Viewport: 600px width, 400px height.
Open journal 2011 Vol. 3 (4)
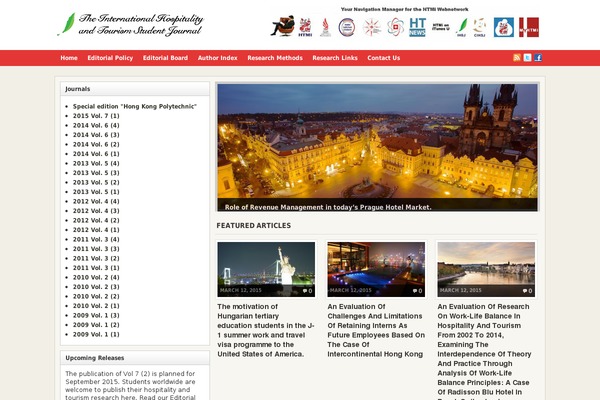click(96, 239)
